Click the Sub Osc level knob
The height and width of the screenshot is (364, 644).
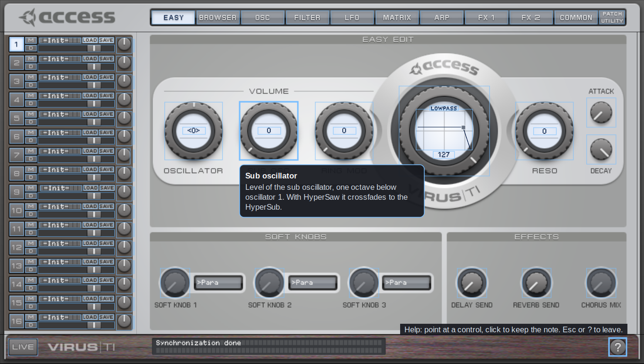tap(268, 131)
